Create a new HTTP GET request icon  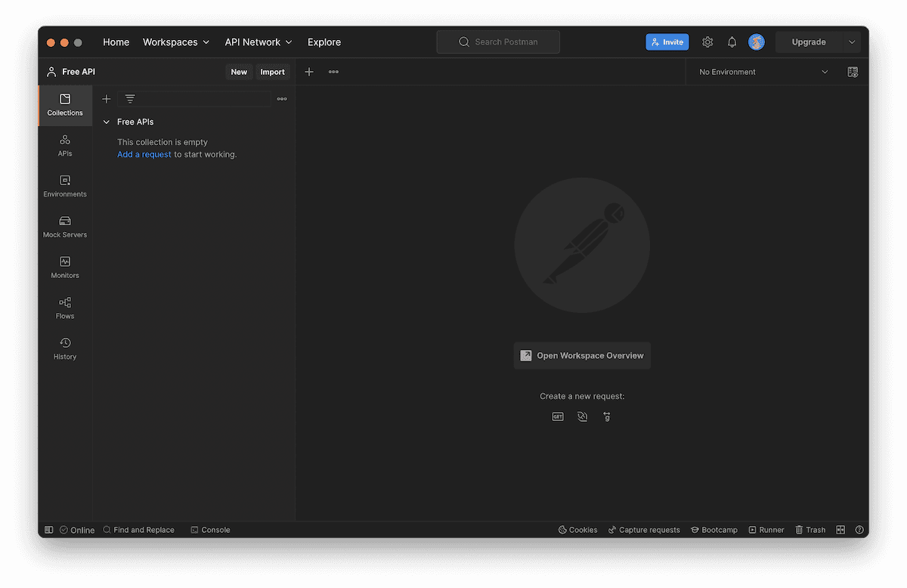click(558, 416)
